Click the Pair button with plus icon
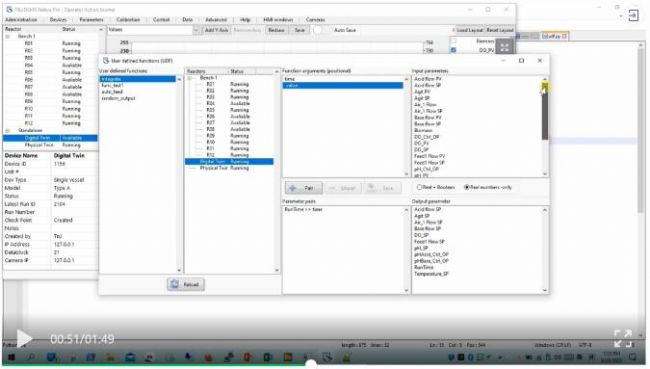This screenshot has height=369, width=650. [x=303, y=188]
